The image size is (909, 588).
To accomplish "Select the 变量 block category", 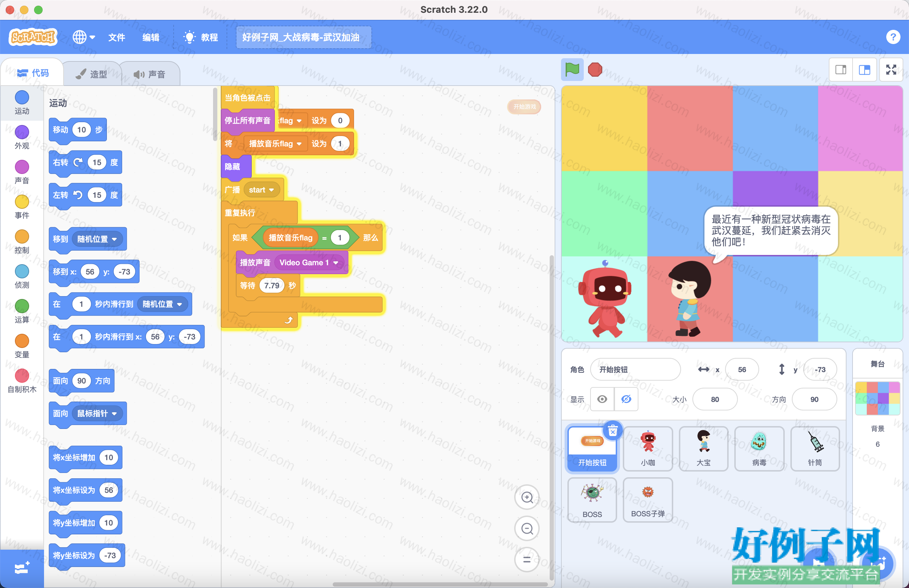I will 22,345.
